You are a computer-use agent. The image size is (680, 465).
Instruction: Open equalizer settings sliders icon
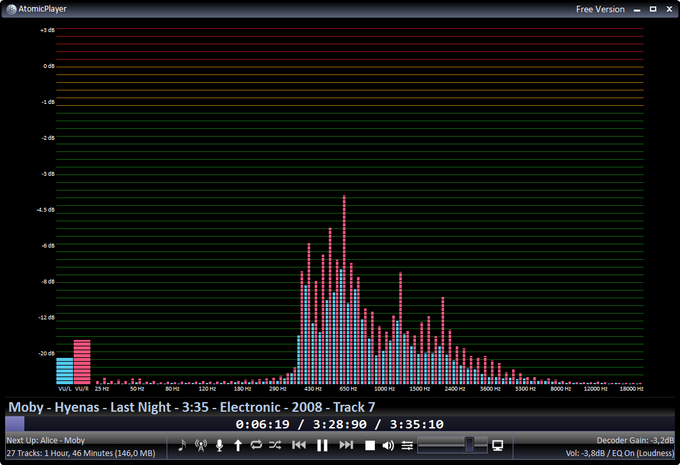pyautogui.click(x=407, y=445)
